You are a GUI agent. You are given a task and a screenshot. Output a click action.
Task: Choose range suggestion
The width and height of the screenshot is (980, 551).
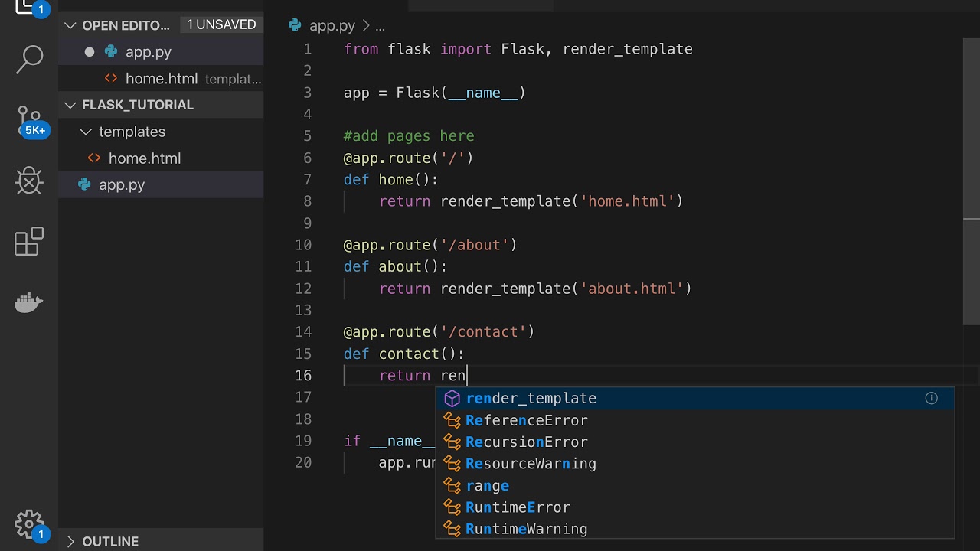click(695, 485)
